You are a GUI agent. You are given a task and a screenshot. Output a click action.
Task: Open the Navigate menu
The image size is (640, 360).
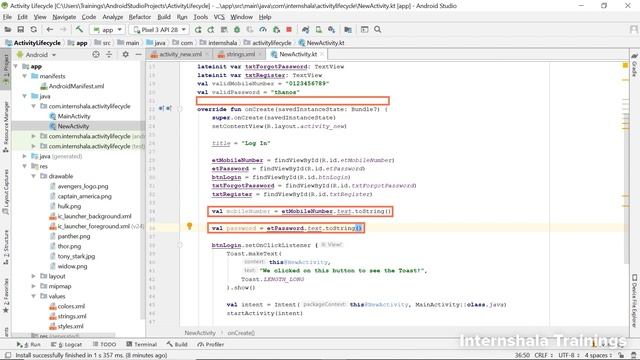[x=64, y=17]
